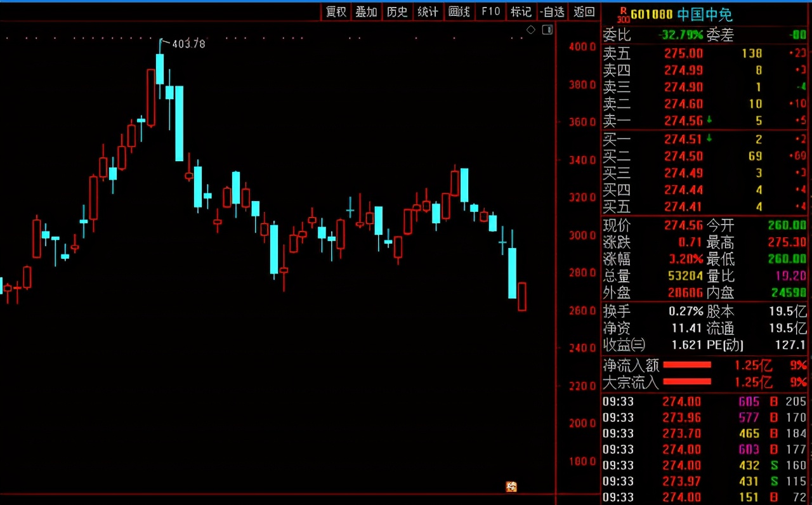The width and height of the screenshot is (812, 505).
Task: Remove stock from 自选 watchlist
Action: coord(552,12)
